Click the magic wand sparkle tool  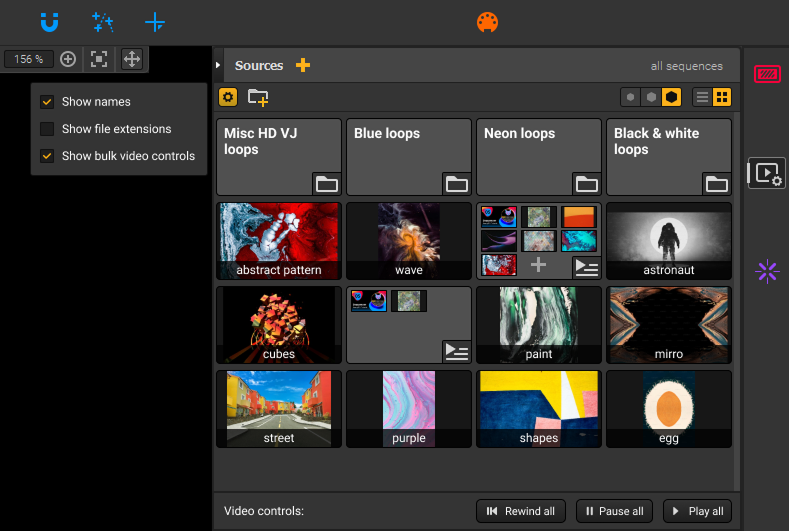click(x=102, y=21)
